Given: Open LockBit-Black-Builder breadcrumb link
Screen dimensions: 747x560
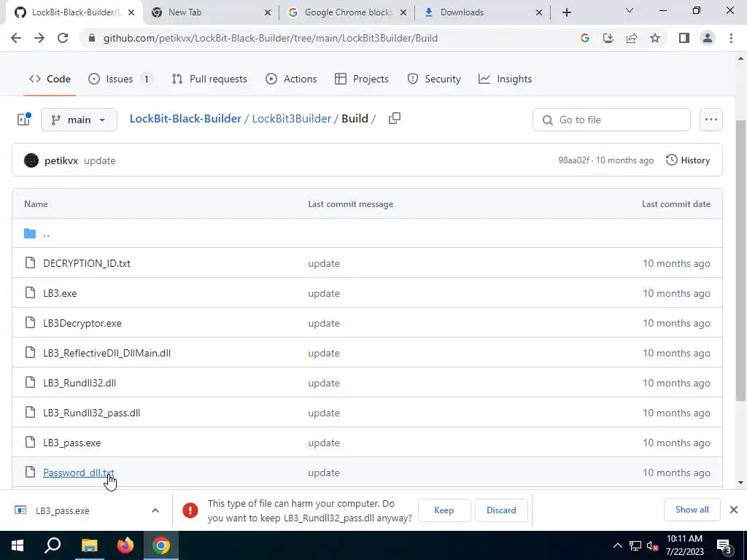Looking at the screenshot, I should click(x=185, y=119).
